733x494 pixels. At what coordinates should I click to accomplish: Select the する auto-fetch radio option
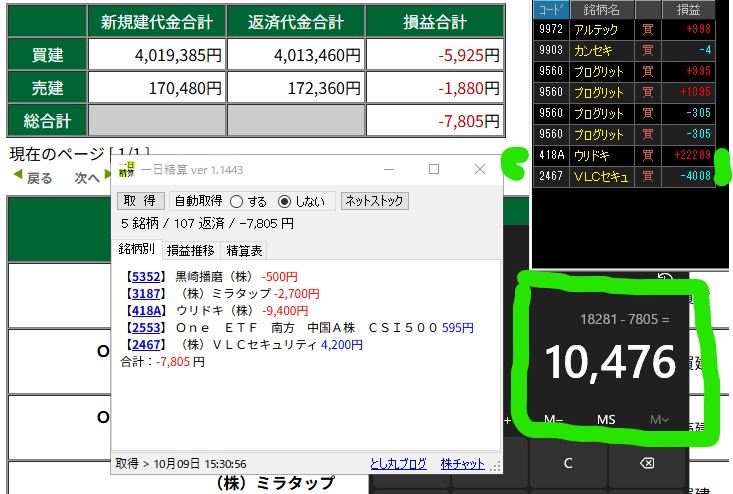[x=237, y=201]
